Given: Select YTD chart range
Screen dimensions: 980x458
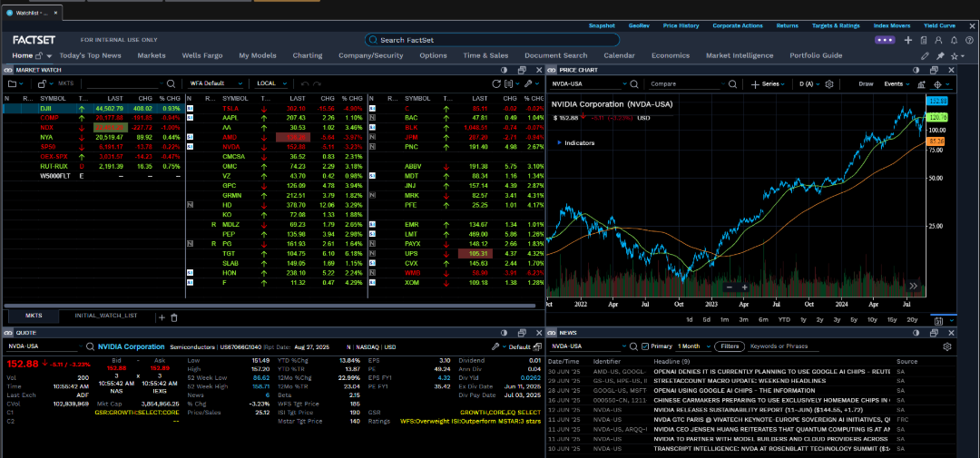Looking at the screenshot, I should click(784, 320).
